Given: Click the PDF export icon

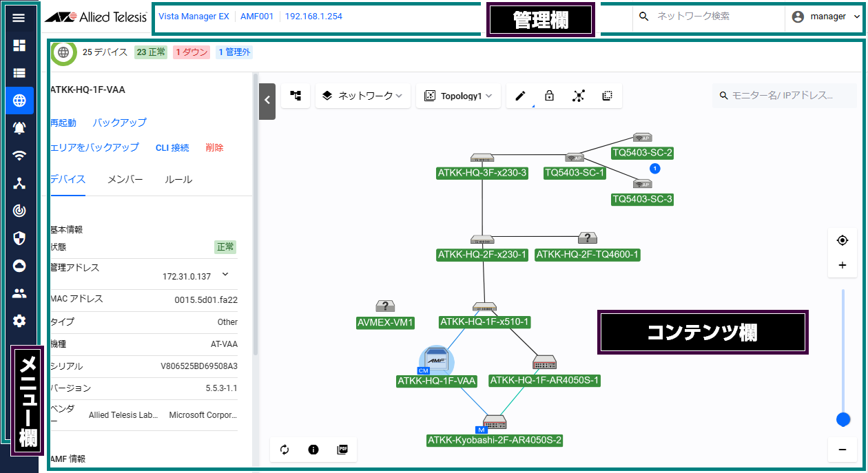Looking at the screenshot, I should tap(342, 450).
